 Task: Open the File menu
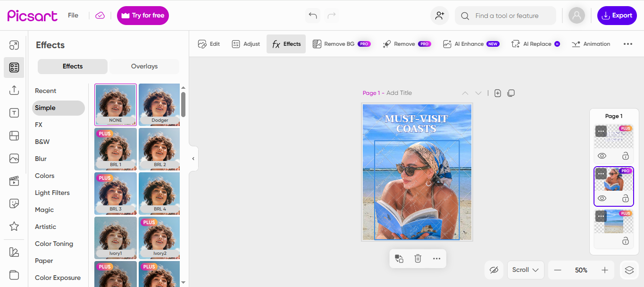pyautogui.click(x=73, y=16)
